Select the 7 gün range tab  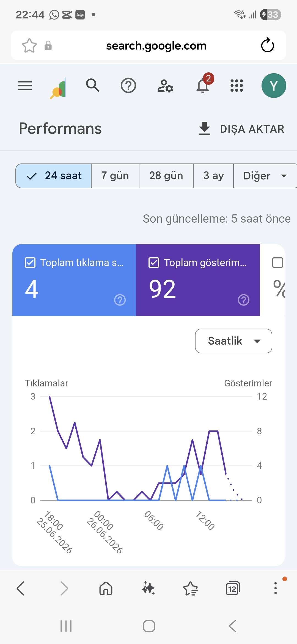[115, 176]
